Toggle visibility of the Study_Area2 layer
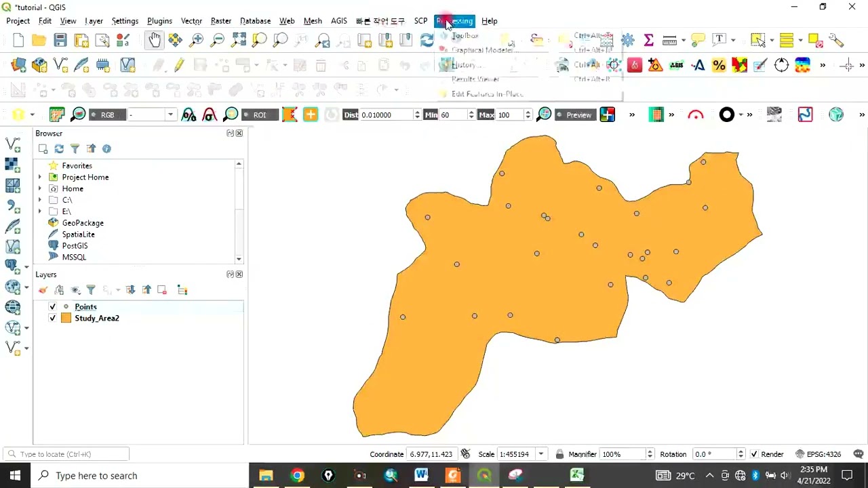 (52, 318)
